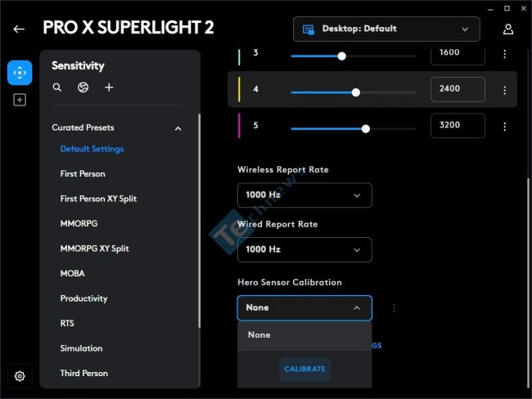Search presets with the magnifier icon
This screenshot has height=399, width=532.
(57, 87)
